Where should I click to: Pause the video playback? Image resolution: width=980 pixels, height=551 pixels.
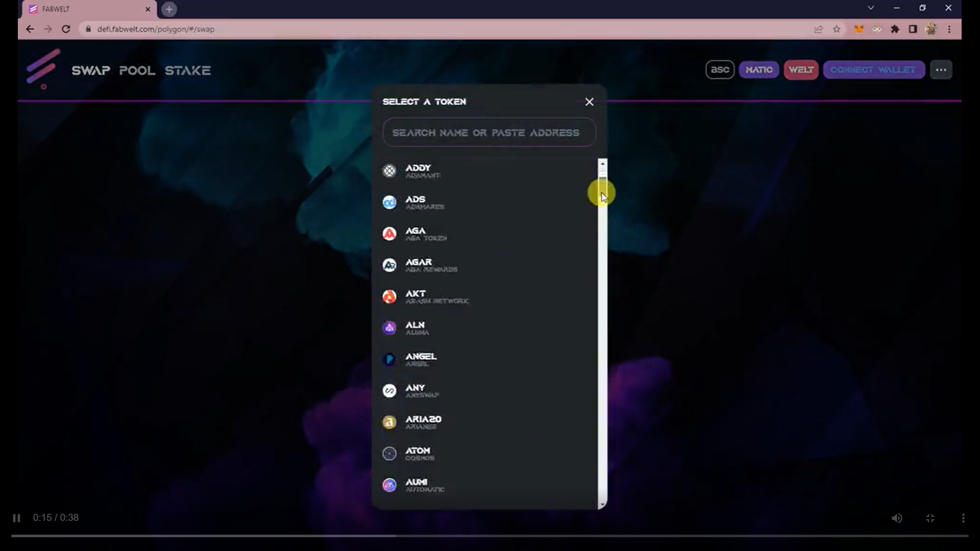(16, 518)
